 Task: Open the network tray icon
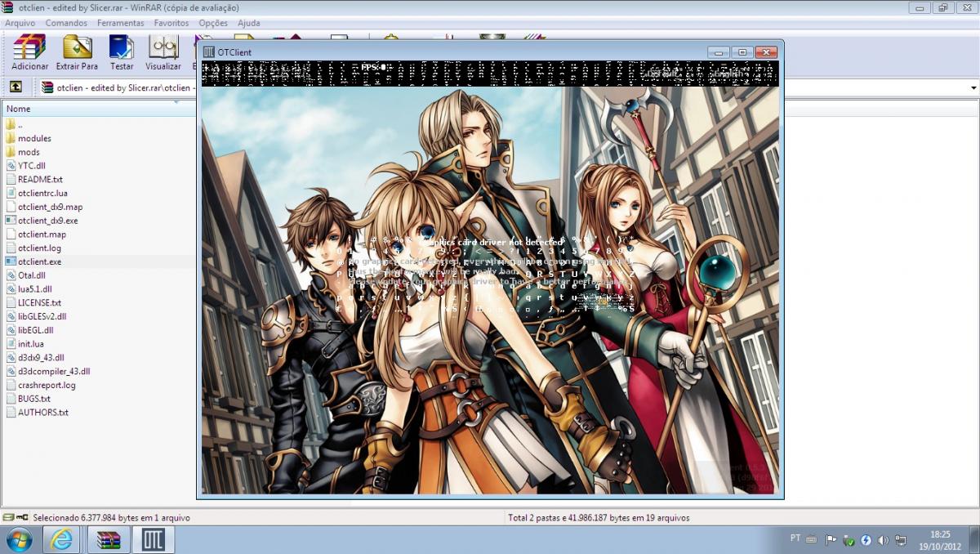[x=901, y=540]
